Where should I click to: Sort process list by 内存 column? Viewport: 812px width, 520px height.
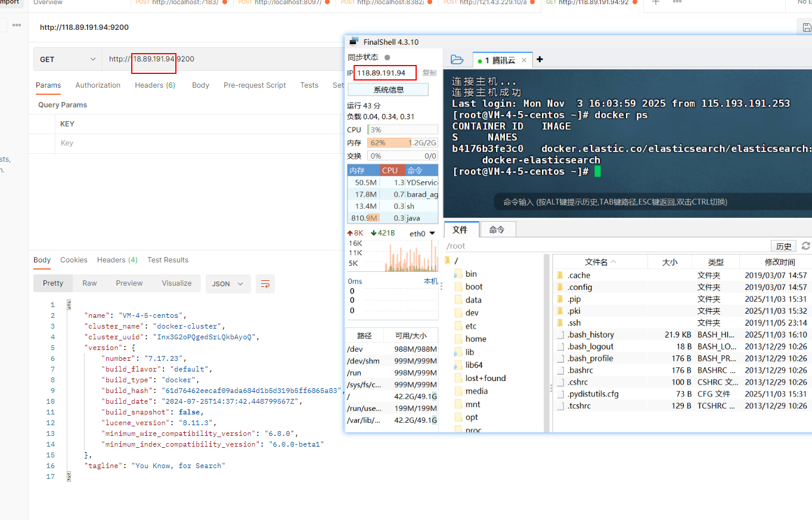(363, 170)
